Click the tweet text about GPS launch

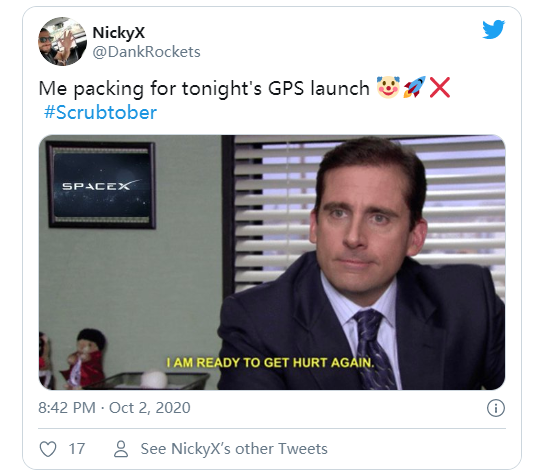pos(204,88)
